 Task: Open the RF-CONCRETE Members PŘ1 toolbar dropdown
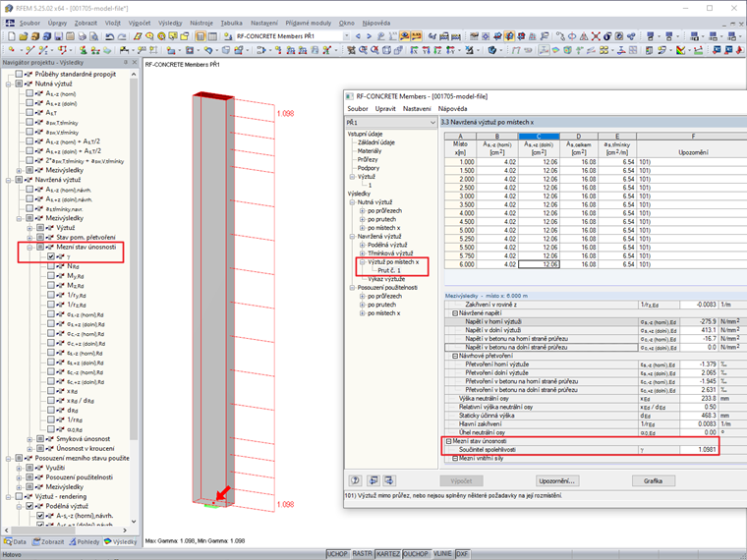[x=346, y=36]
